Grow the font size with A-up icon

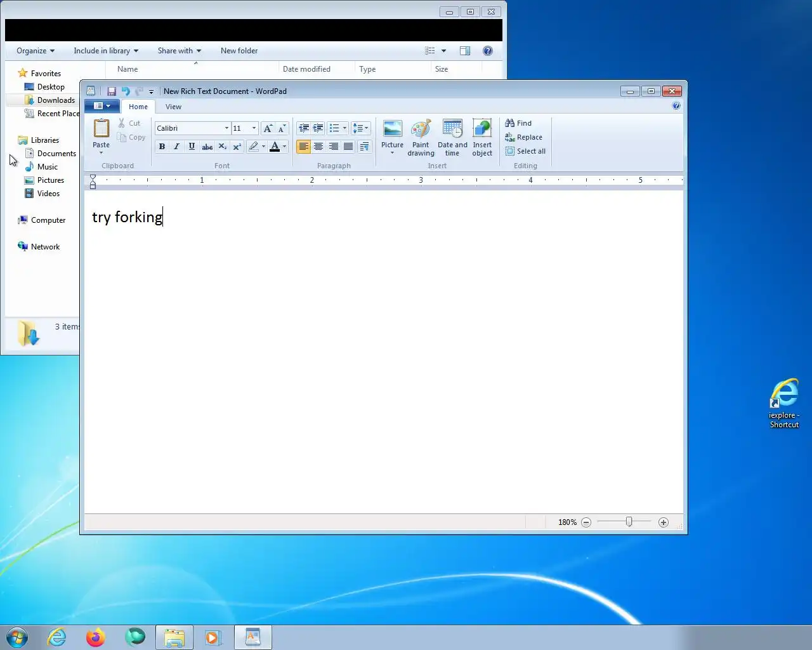[268, 128]
